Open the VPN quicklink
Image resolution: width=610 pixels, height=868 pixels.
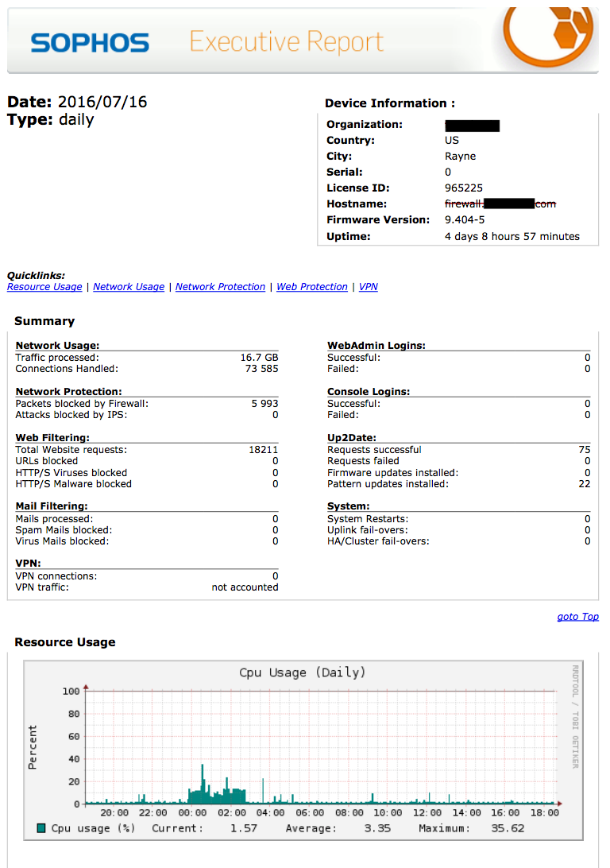(369, 287)
